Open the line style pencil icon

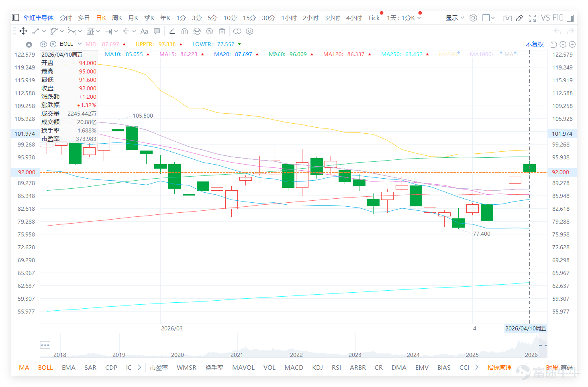pos(172,31)
